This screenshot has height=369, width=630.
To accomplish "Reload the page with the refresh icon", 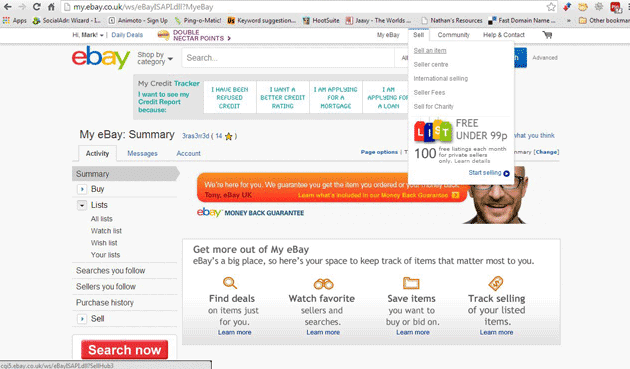I will click(37, 7).
